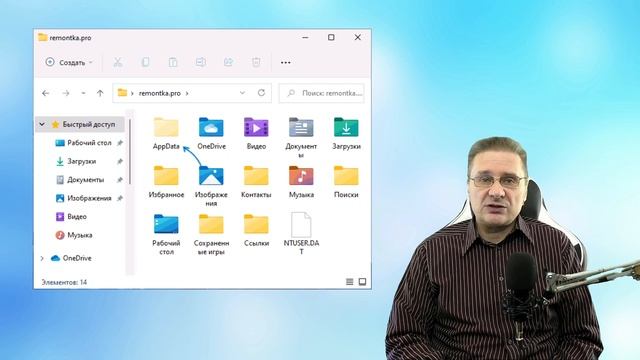640x360 pixels.
Task: Close the remontka.pro Explorer window
Action: tap(358, 37)
